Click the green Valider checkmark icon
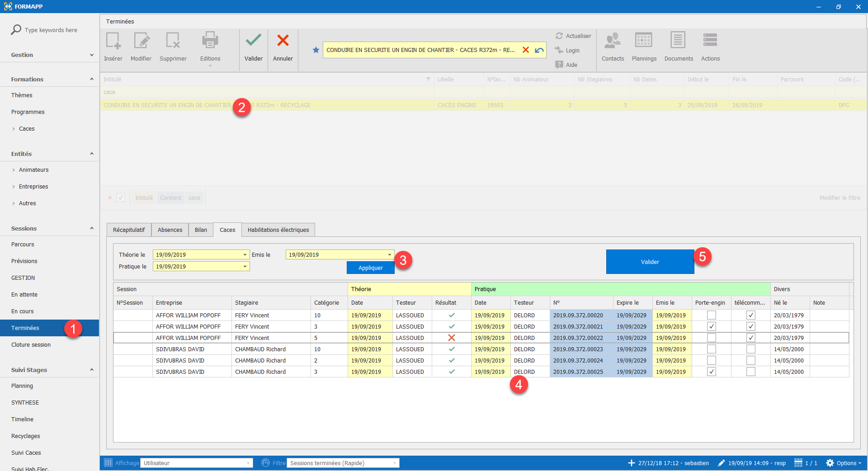 (x=253, y=40)
